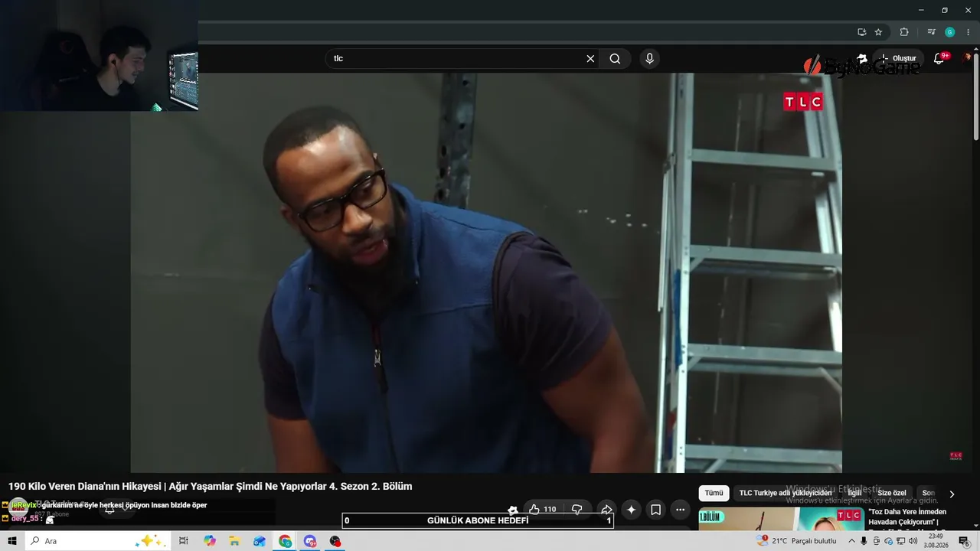Open the OBS recording app on taskbar
This screenshot has height=551, width=980.
pos(335,541)
